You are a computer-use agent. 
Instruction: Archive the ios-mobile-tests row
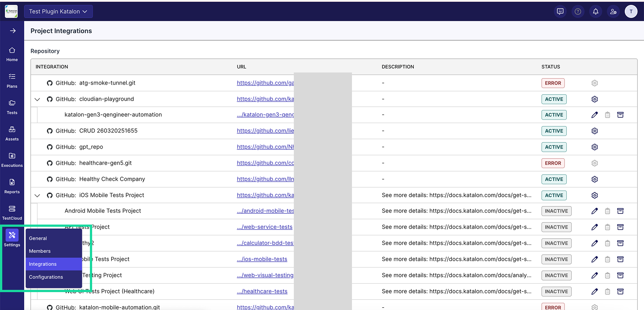click(620, 259)
